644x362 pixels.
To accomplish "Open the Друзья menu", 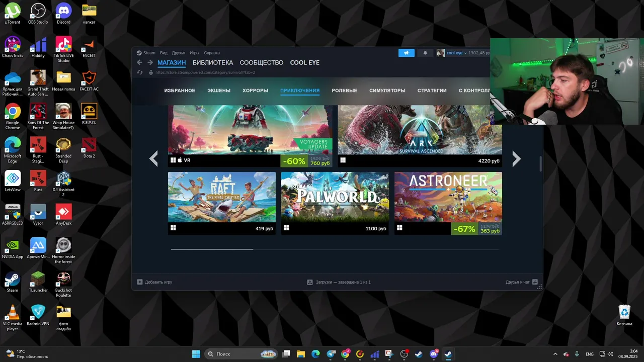I will [x=178, y=53].
